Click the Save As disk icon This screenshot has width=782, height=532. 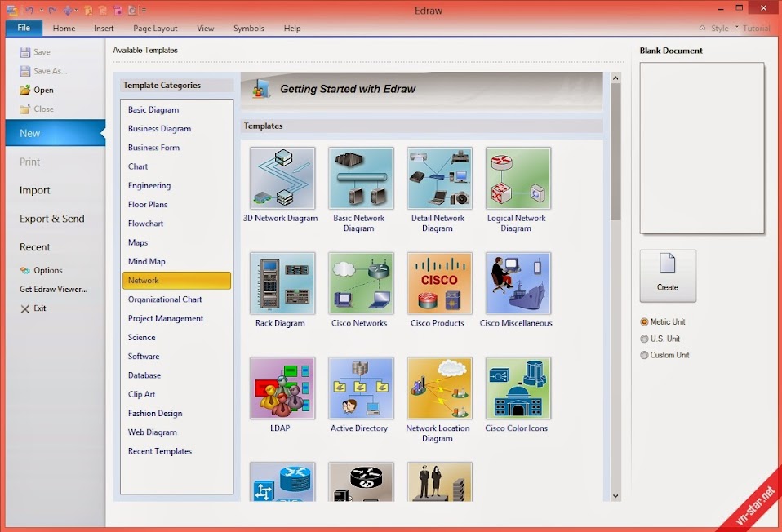[25, 71]
